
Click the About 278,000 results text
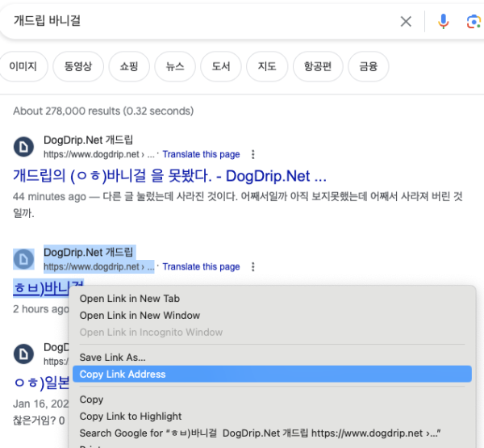coord(103,111)
